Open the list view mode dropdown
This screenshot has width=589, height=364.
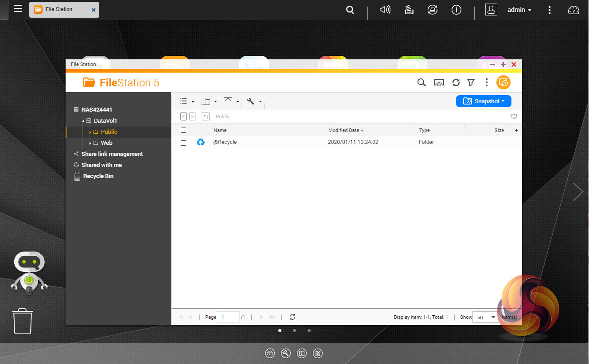187,101
